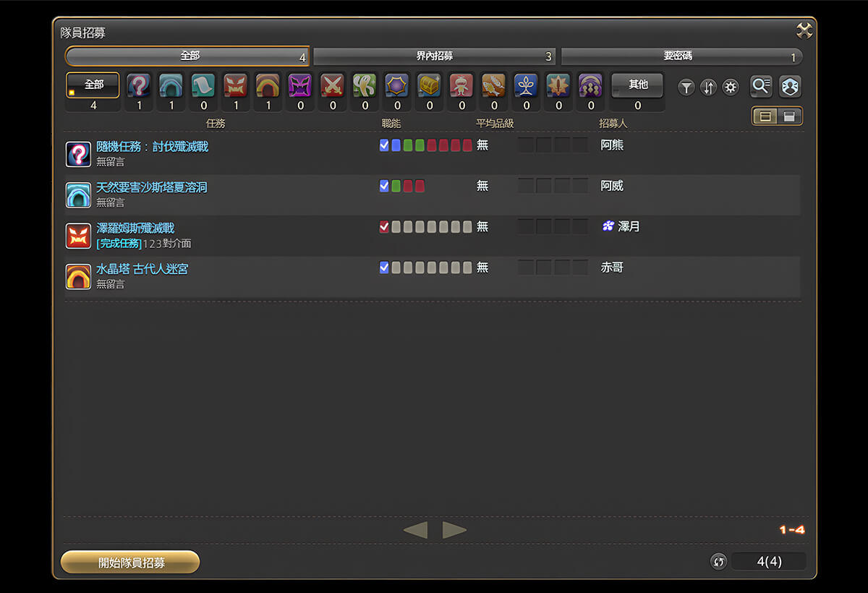Select the Duty Roulette question-mark category icon
The width and height of the screenshot is (868, 593).
(139, 86)
